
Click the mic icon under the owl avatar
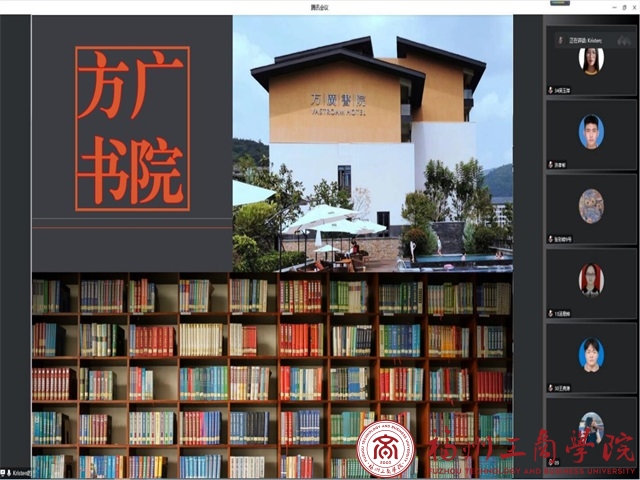(551, 239)
